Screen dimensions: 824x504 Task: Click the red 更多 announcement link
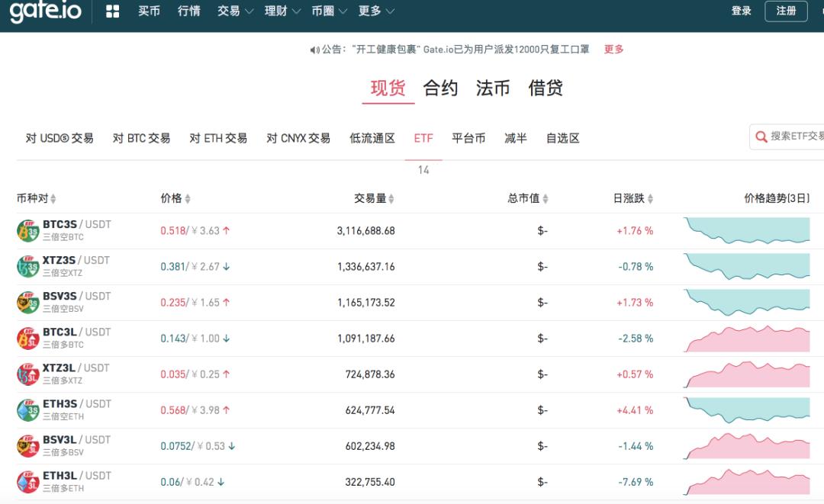pyautogui.click(x=613, y=50)
